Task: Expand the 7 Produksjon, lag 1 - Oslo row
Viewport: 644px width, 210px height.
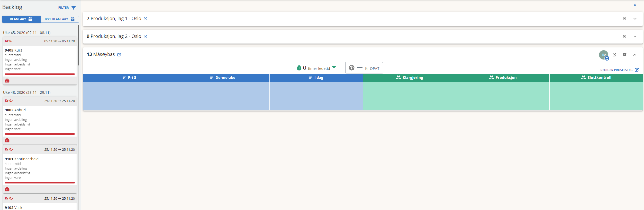Action: (x=635, y=19)
